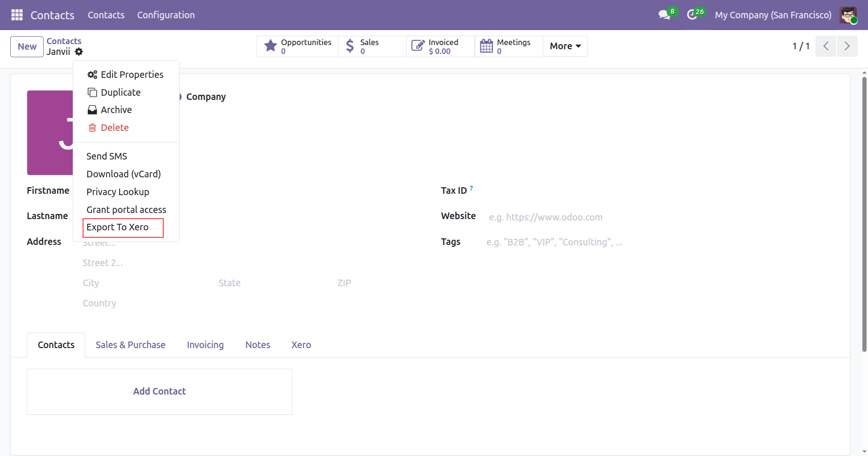Choose Download (vCard) action
This screenshot has height=456, width=868.
click(126, 174)
